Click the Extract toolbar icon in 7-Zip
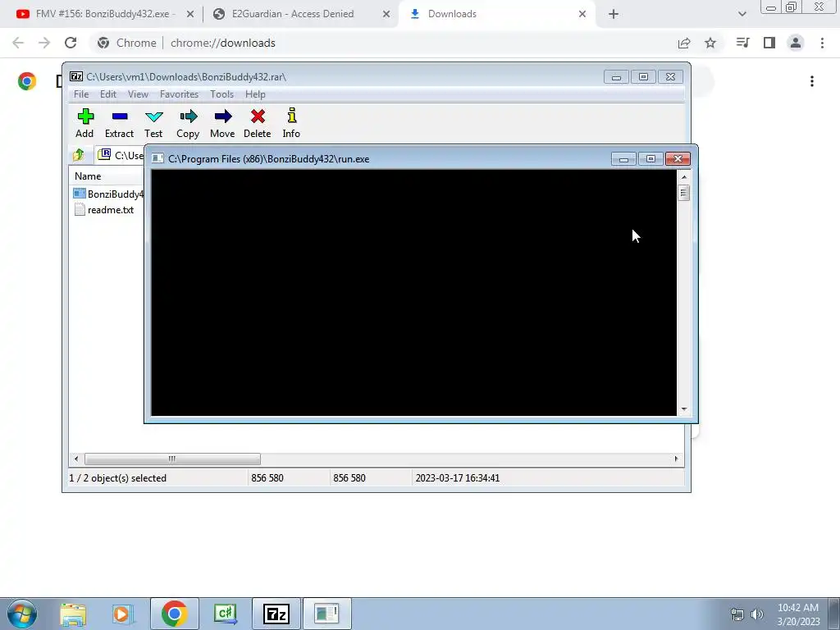This screenshot has width=840, height=630. coord(119,123)
